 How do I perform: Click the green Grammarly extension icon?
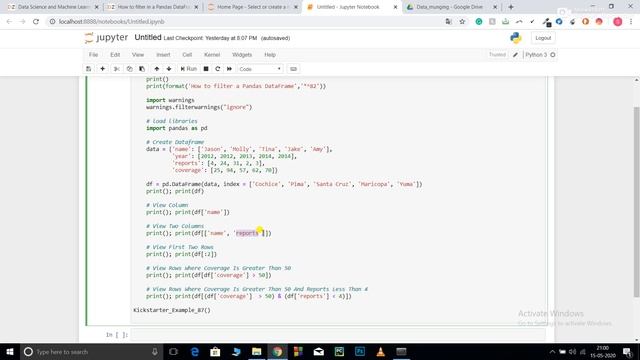[x=479, y=22]
